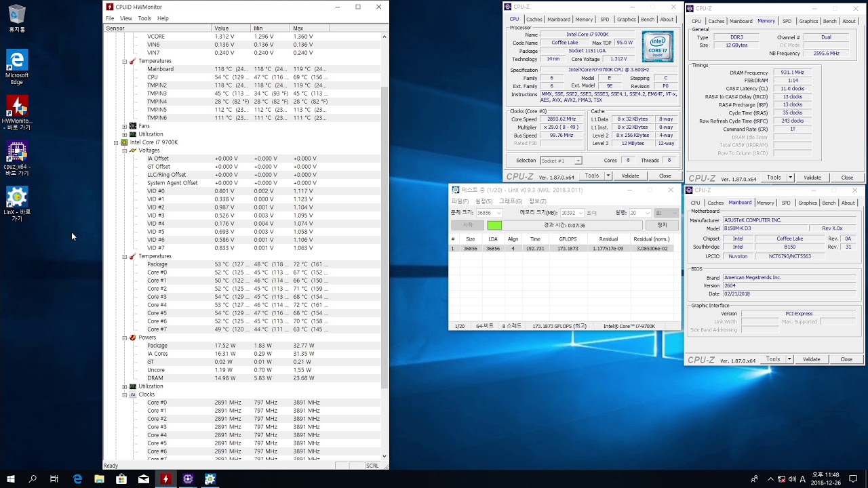The image size is (868, 488).
Task: Switch to HWMonitor via its taskbar icon
Action: (165, 479)
